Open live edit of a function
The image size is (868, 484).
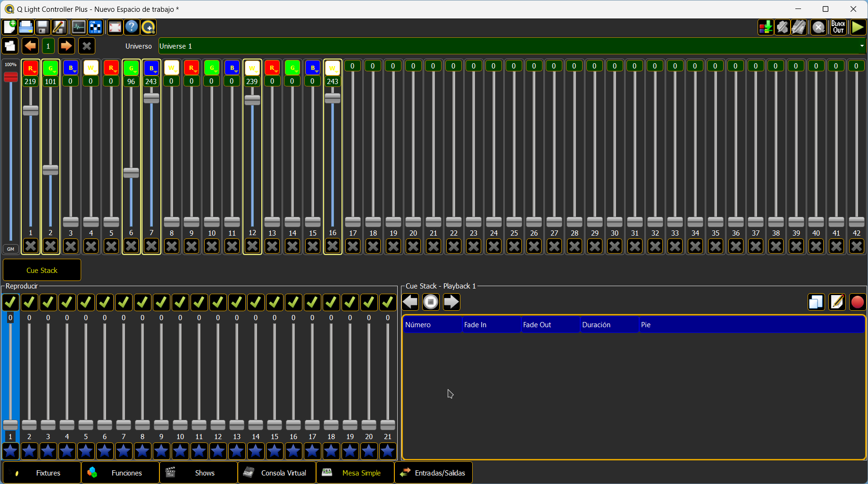pyautogui.click(x=782, y=27)
